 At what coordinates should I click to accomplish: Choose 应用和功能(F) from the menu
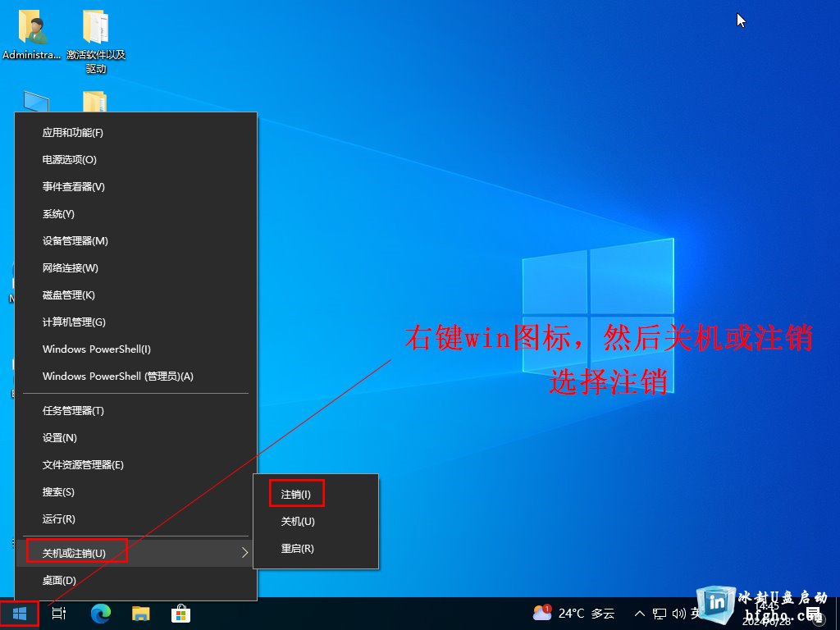136,132
